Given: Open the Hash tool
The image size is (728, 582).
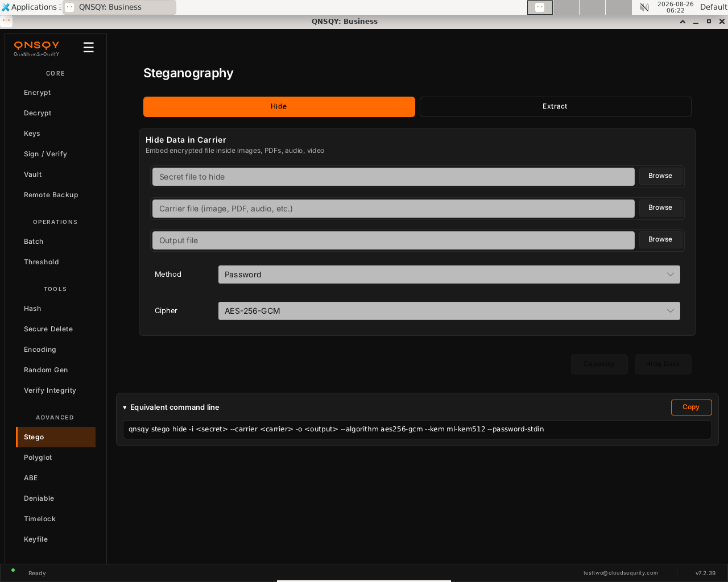Looking at the screenshot, I should click(x=55, y=309).
